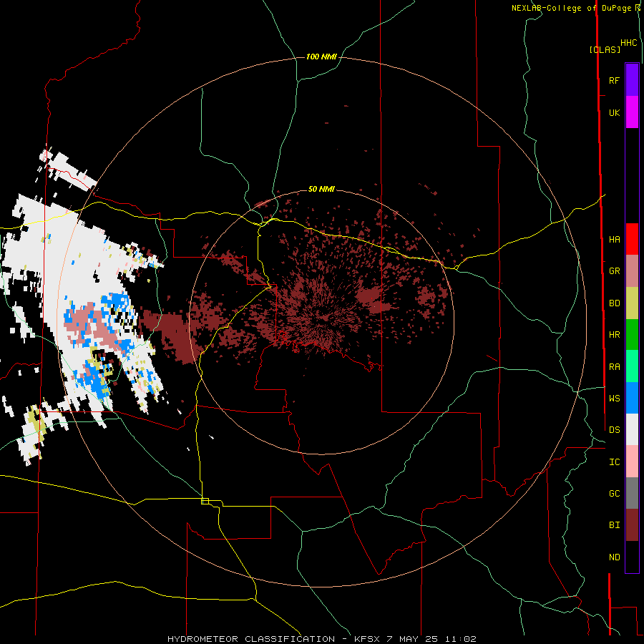Viewport: 644px width, 644px height.
Task: Click the RF purple legend swatch
Action: pos(632,80)
